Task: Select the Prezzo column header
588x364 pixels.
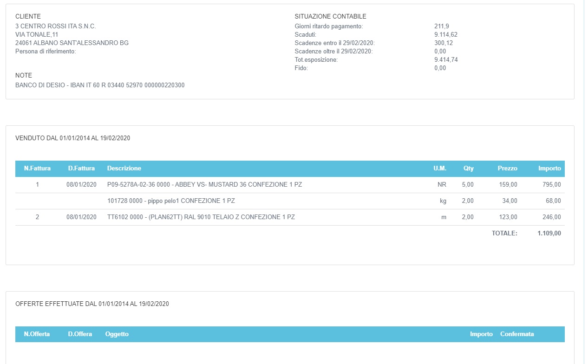Action: (x=507, y=169)
